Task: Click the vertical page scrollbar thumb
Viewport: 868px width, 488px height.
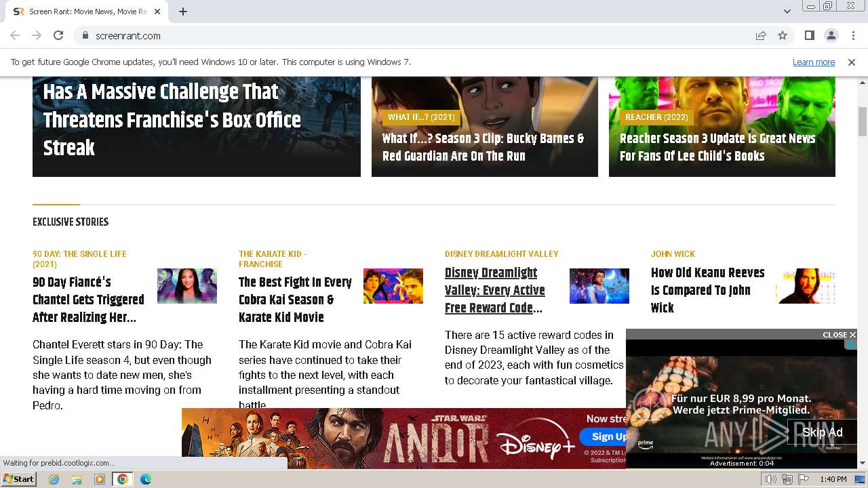Action: [x=863, y=122]
